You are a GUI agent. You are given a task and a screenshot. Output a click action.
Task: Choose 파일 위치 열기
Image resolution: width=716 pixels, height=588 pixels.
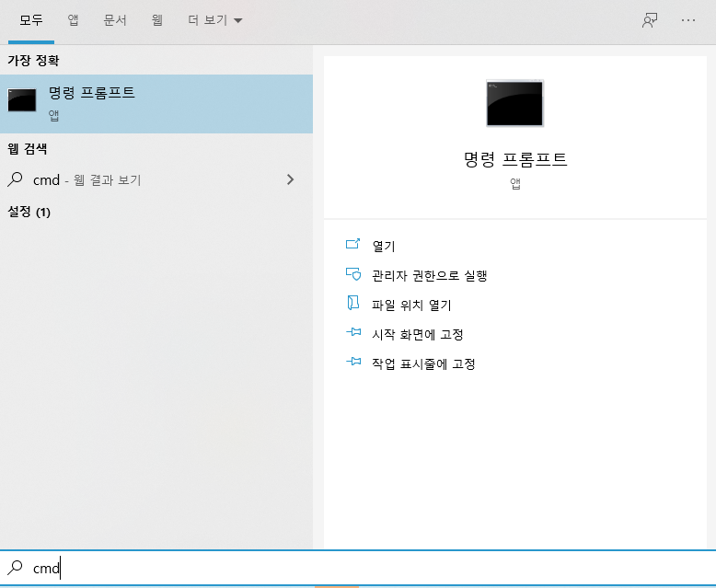[411, 305]
